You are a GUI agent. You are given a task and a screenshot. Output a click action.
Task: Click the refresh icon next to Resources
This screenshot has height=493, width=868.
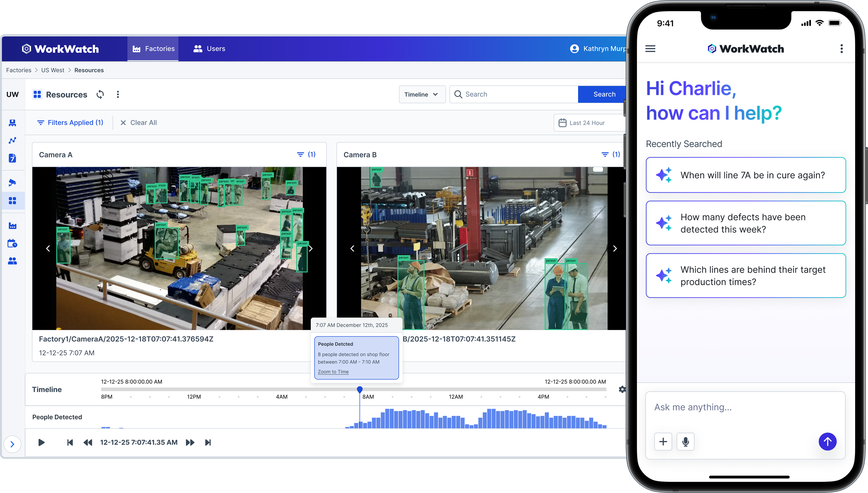pyautogui.click(x=100, y=94)
